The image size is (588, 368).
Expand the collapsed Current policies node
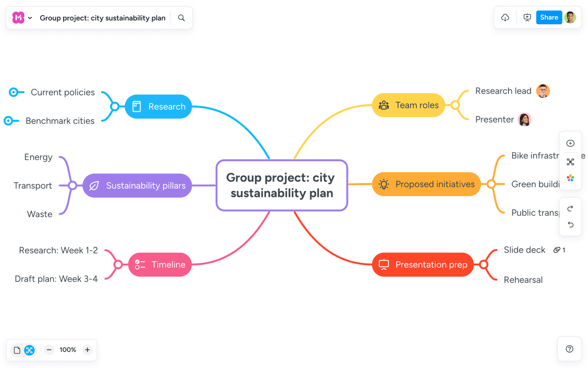(14, 92)
